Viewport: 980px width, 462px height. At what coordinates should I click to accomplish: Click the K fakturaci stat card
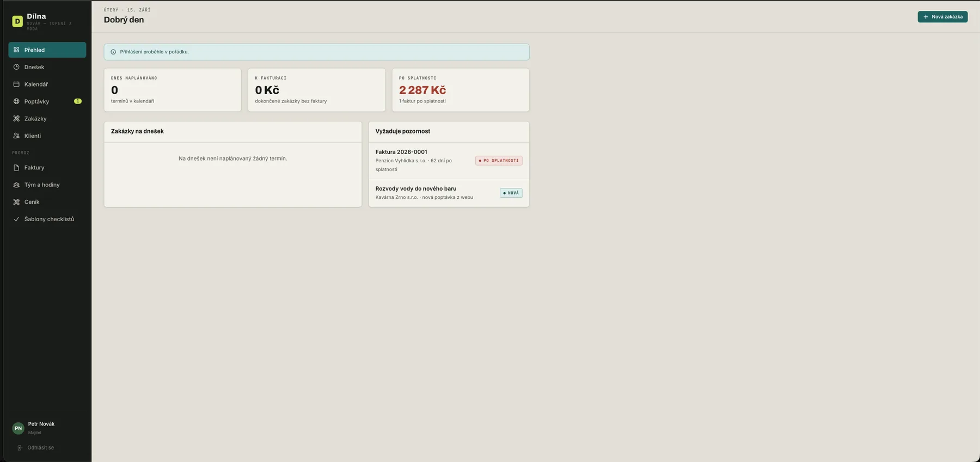[316, 90]
